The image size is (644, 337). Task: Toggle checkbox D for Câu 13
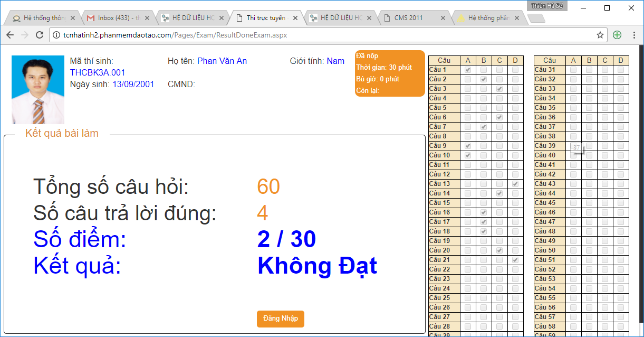(515, 184)
